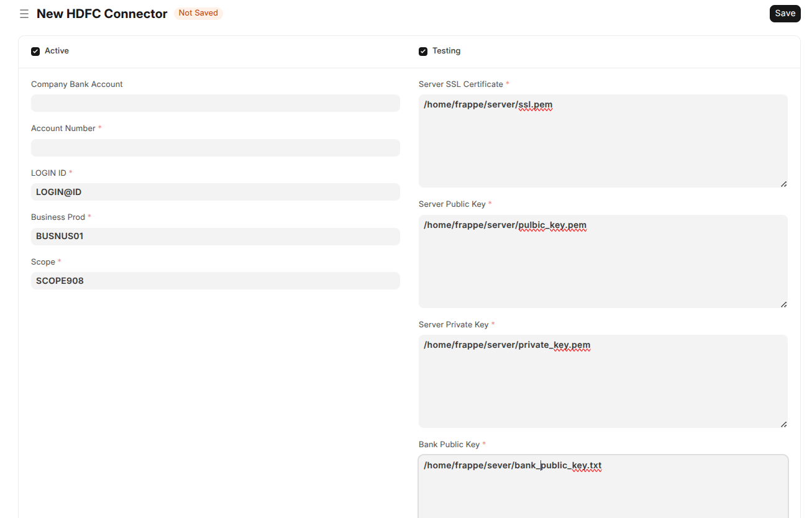Click the Scope field containing SCOPE908

click(x=215, y=281)
